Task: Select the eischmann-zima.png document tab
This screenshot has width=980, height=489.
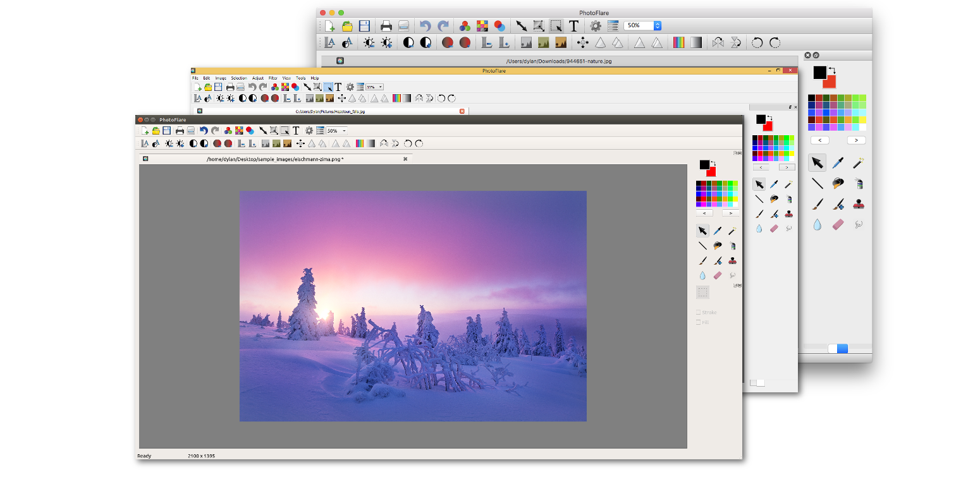Action: 276,159
